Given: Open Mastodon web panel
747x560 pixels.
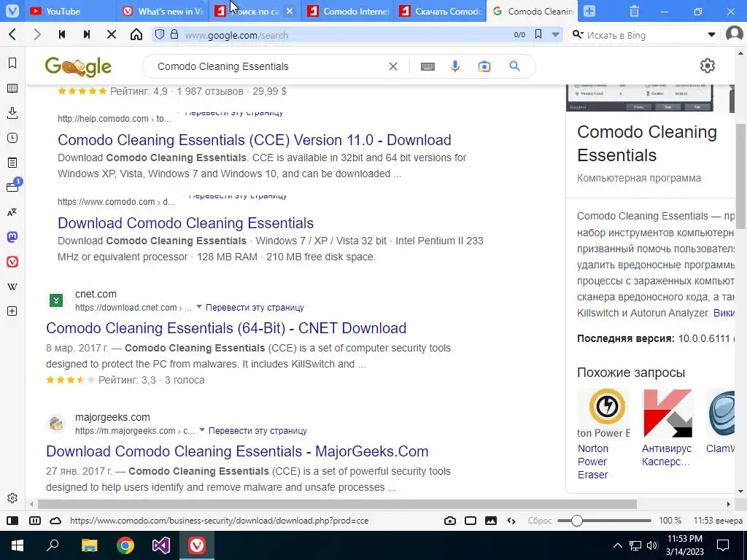Looking at the screenshot, I should click(x=12, y=237).
